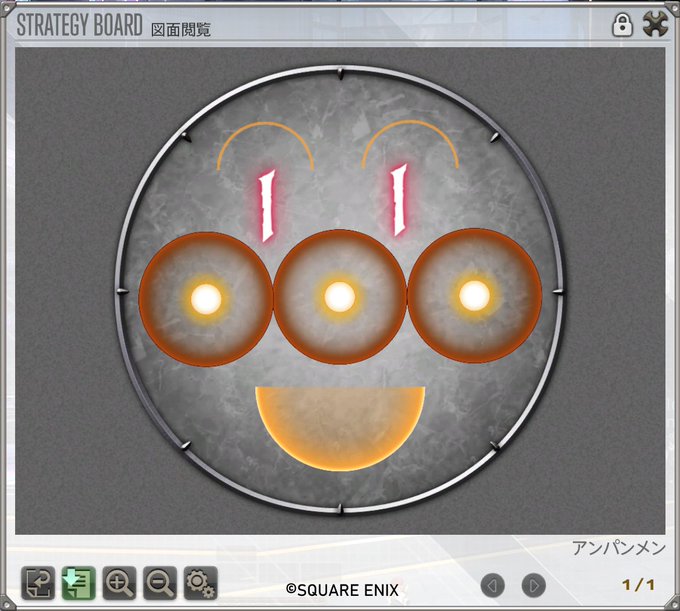Close the Strategy Board window
Viewport: 680px width, 611px height.
(x=655, y=24)
